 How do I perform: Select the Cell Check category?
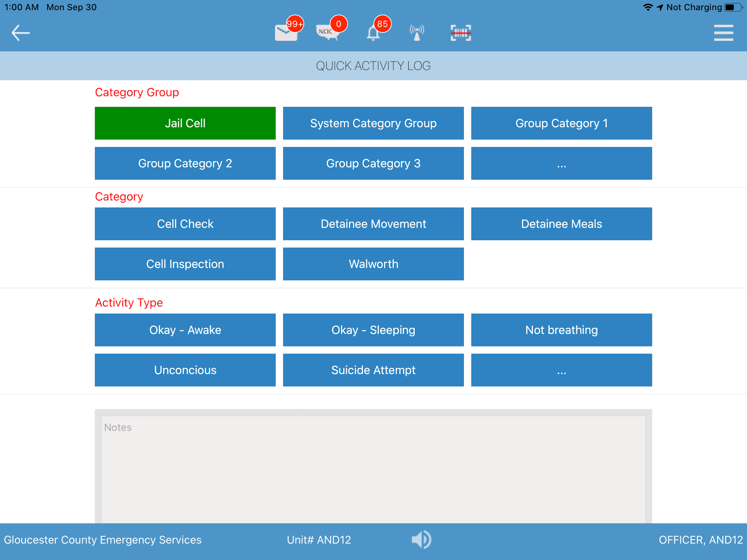click(185, 224)
